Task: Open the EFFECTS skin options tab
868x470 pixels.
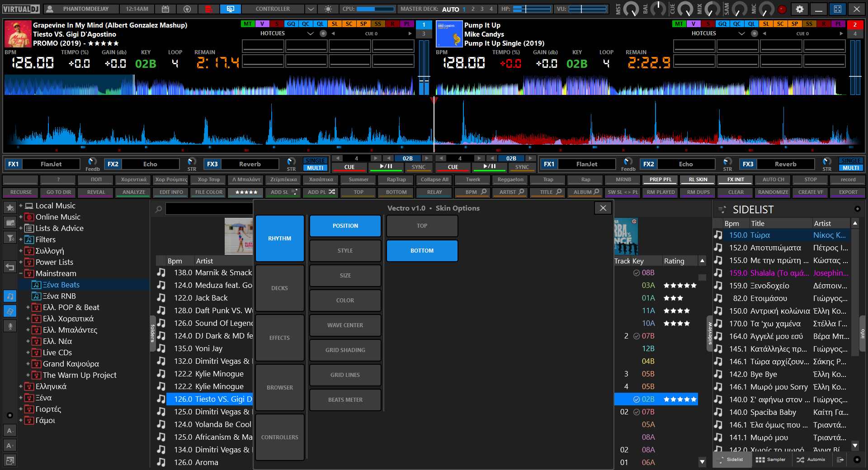Action: pyautogui.click(x=280, y=338)
